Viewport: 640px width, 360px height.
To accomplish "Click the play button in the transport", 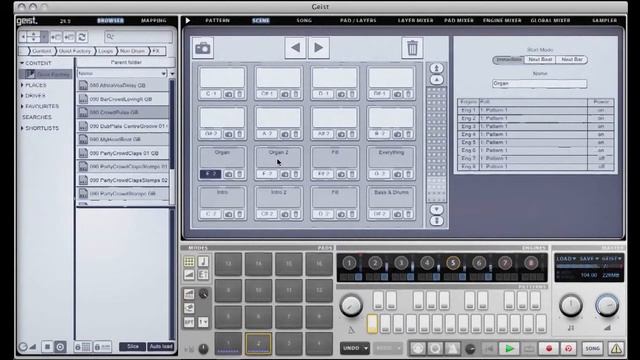I will click(509, 349).
